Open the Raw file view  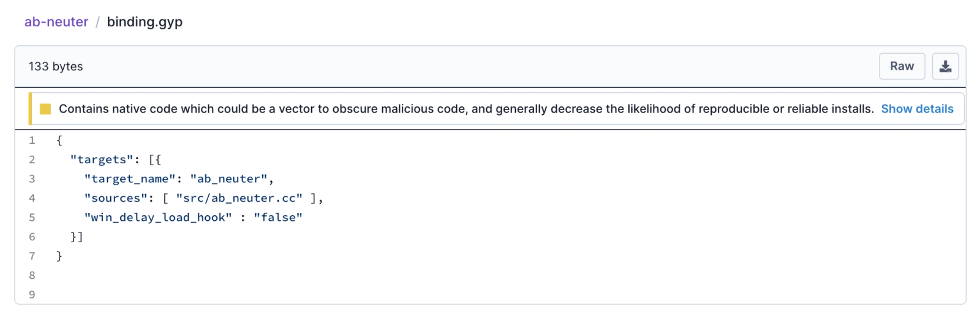coord(902,66)
